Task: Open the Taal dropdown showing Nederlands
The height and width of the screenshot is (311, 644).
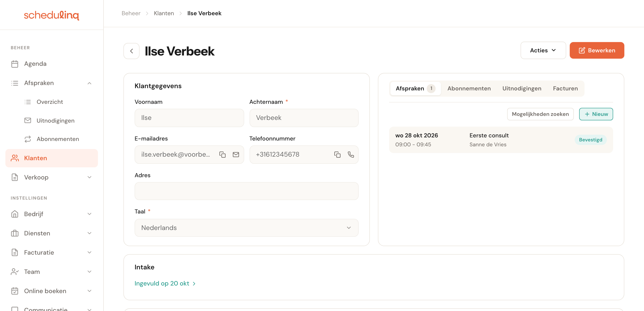Action: coord(246,228)
